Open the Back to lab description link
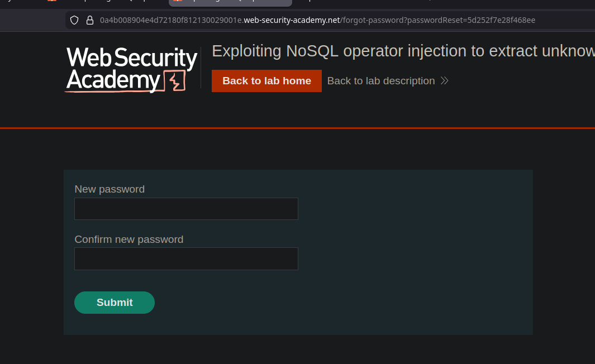Image resolution: width=595 pixels, height=364 pixels. (x=381, y=81)
